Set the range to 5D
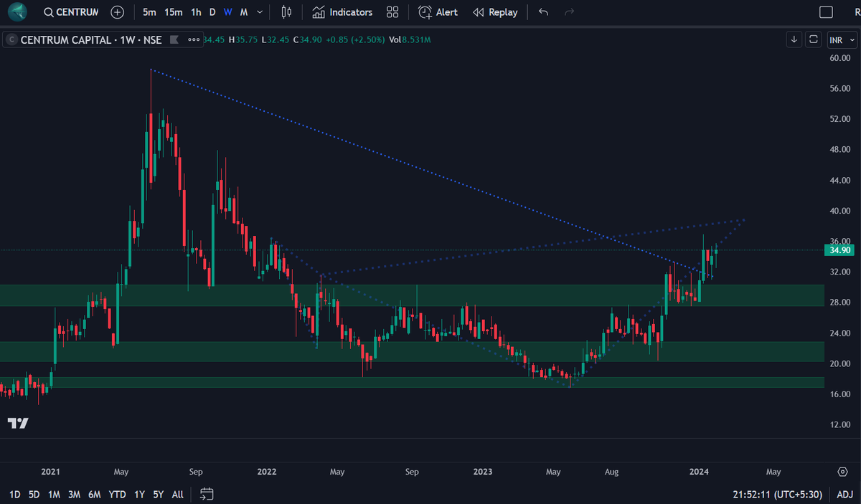 tap(34, 494)
